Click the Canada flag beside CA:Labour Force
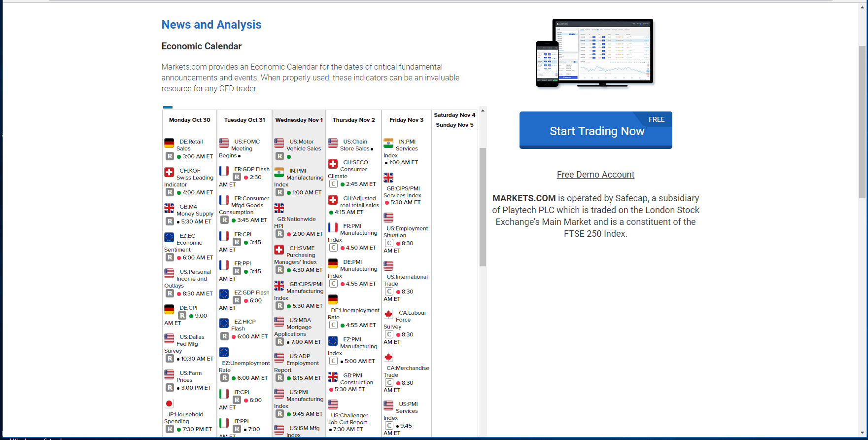Image resolution: width=868 pixels, height=440 pixels. click(x=388, y=314)
